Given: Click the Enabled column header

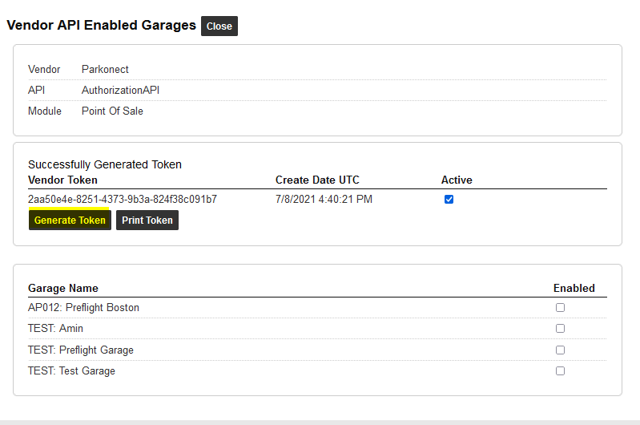Looking at the screenshot, I should 574,288.
